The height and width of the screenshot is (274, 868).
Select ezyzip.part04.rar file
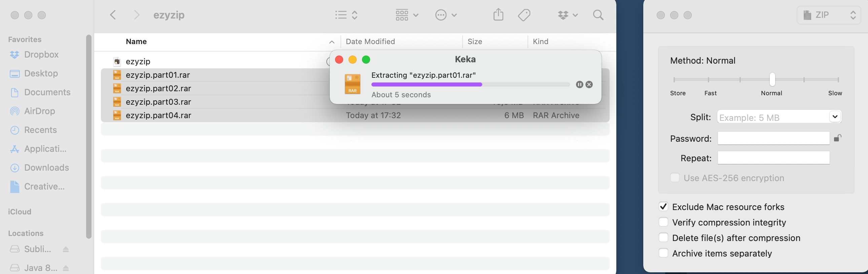click(355, 115)
